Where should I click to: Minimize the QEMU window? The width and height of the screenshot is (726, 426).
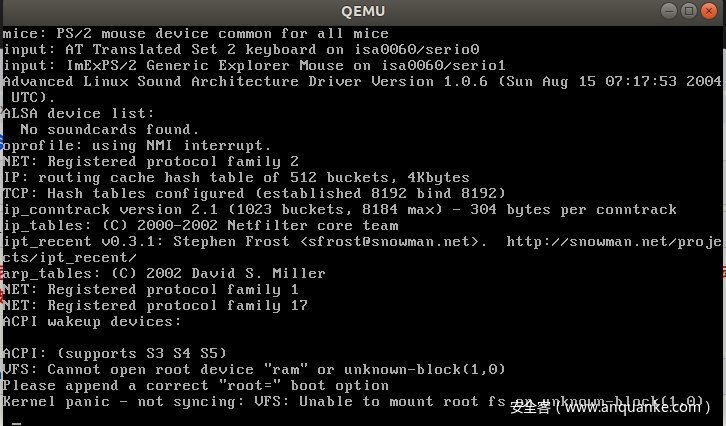pyautogui.click(x=668, y=12)
